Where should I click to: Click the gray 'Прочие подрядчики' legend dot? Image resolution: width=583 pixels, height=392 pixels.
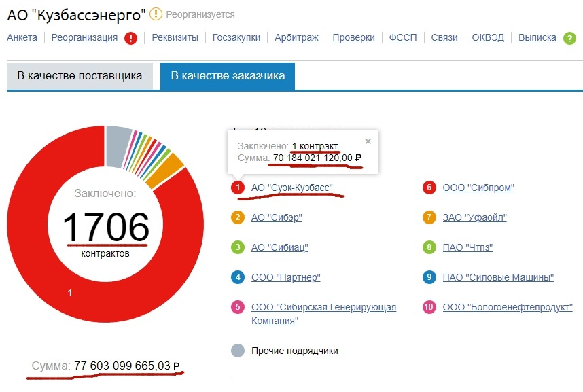[238, 351]
